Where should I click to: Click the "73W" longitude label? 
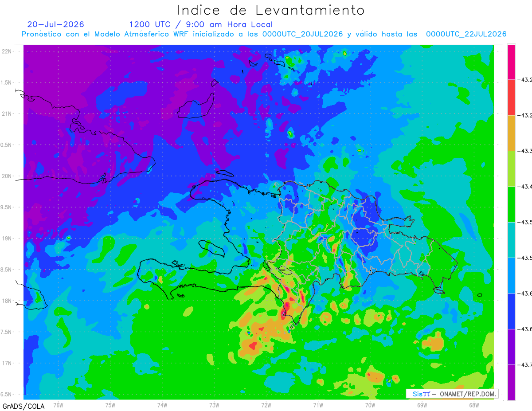tap(214, 404)
